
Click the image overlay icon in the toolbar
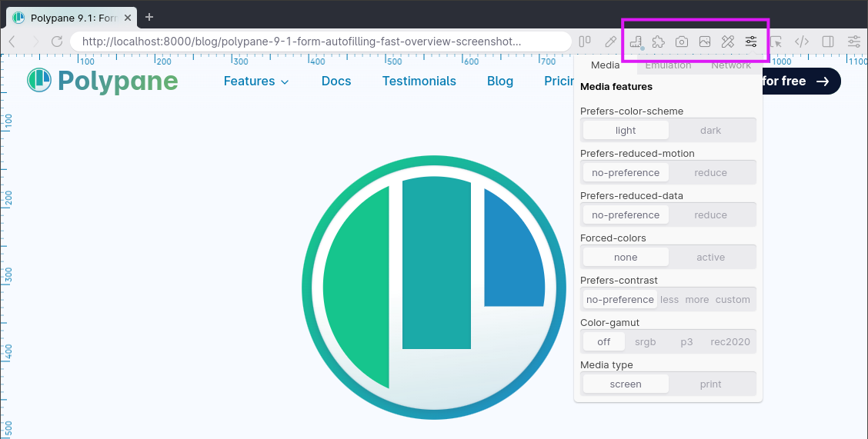705,42
